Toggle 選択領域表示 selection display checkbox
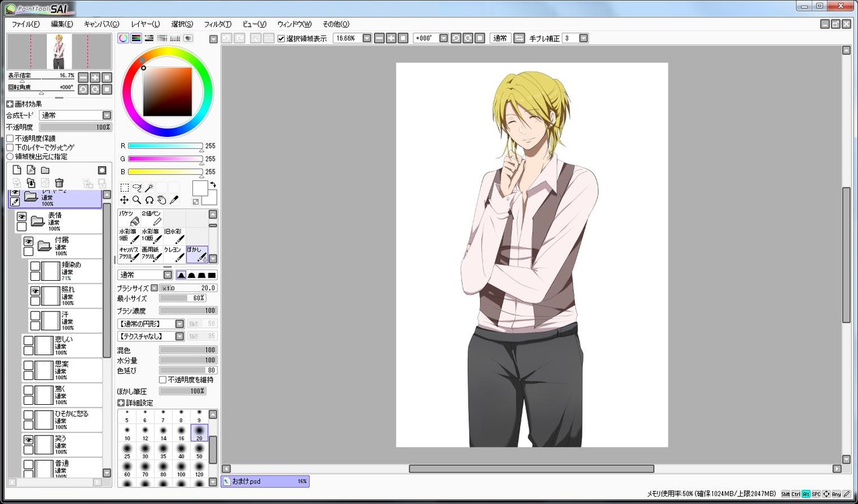The width and height of the screenshot is (858, 504). [282, 38]
